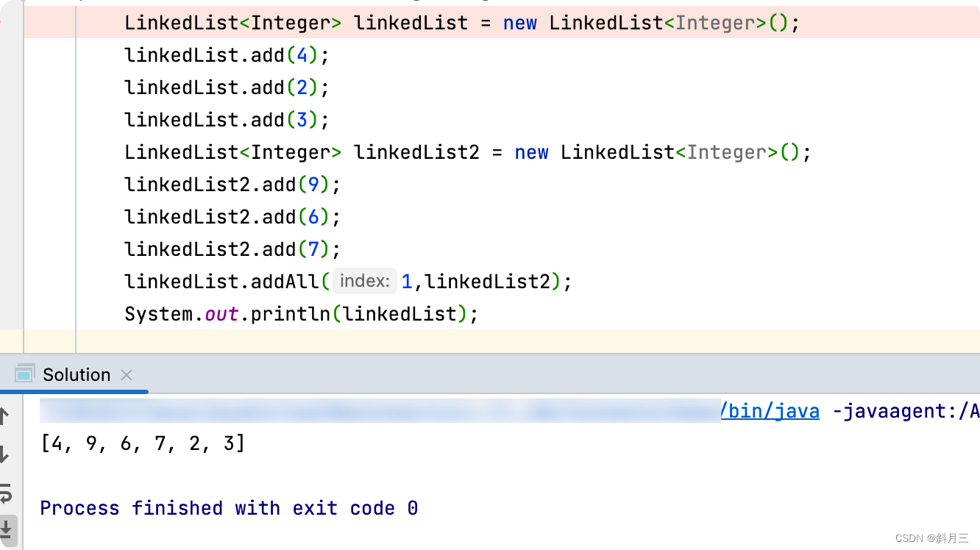This screenshot has height=550, width=980.
Task: Click the console output [4, 9, 6, 7, 2, 3]
Action: pyautogui.click(x=143, y=444)
